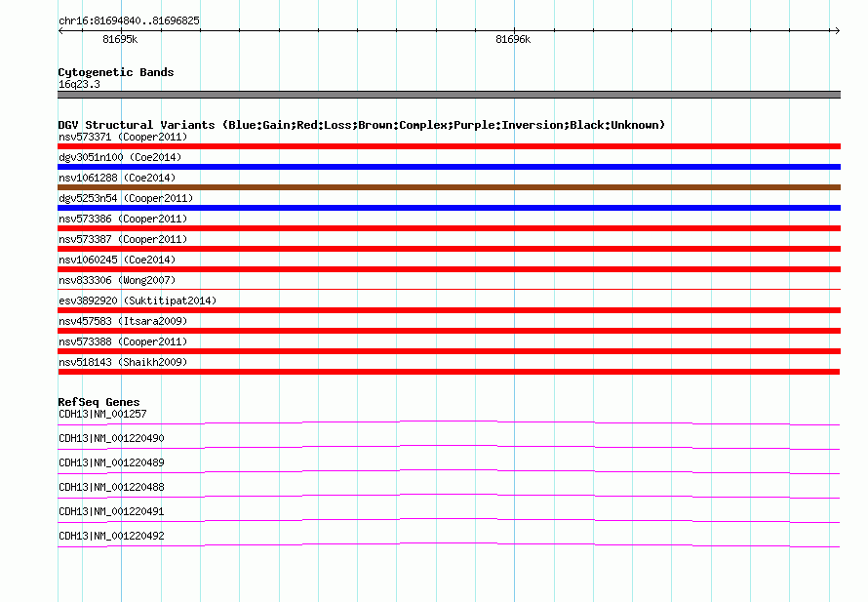868x602 pixels.
Task: Click the red loss bar of nsv518143
Action: 449,372
